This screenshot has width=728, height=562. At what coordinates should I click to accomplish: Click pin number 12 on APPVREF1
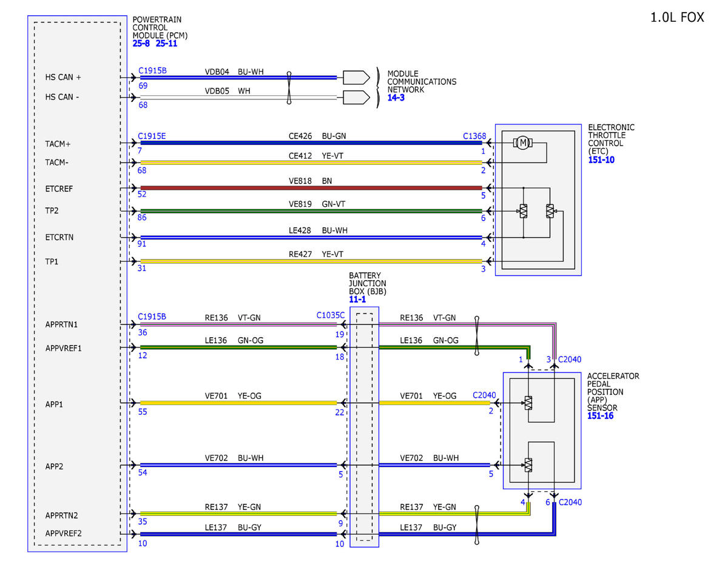[143, 356]
